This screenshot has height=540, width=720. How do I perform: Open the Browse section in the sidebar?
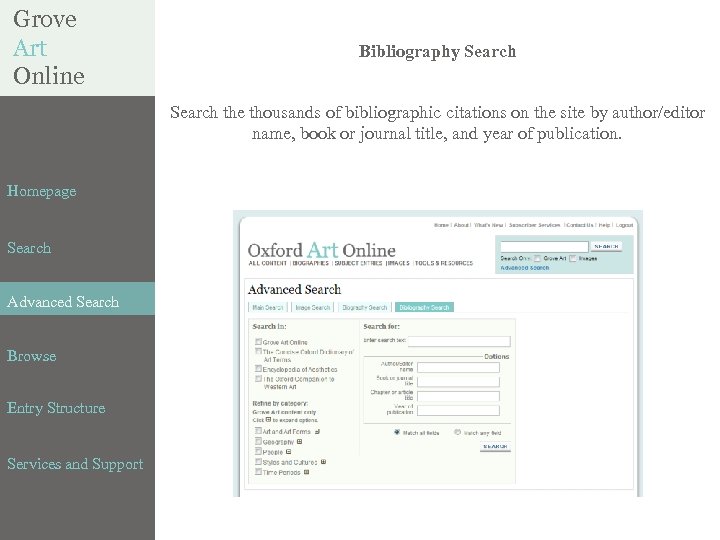(32, 356)
